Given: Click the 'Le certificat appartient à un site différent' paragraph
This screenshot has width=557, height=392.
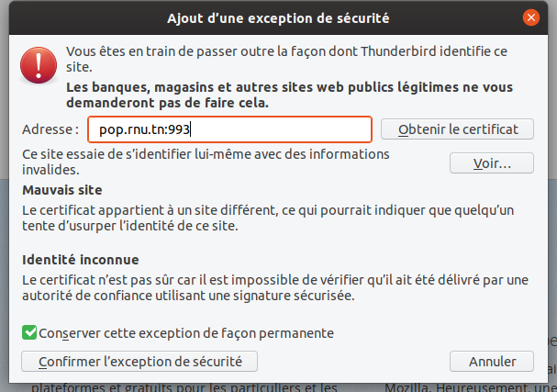Looking at the screenshot, I should (x=268, y=218).
